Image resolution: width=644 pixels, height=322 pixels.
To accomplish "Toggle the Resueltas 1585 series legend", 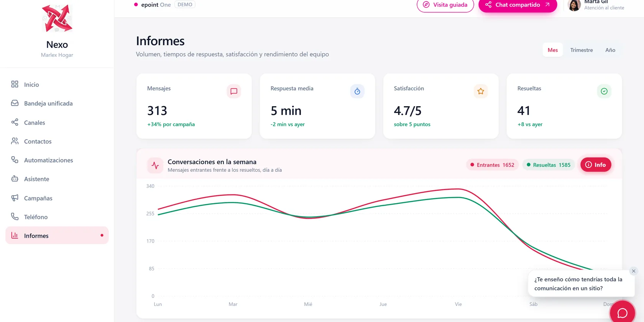I will [x=549, y=165].
